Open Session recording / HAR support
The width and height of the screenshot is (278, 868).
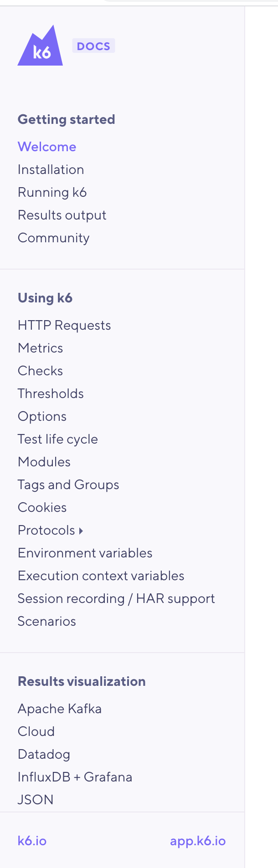(116, 598)
